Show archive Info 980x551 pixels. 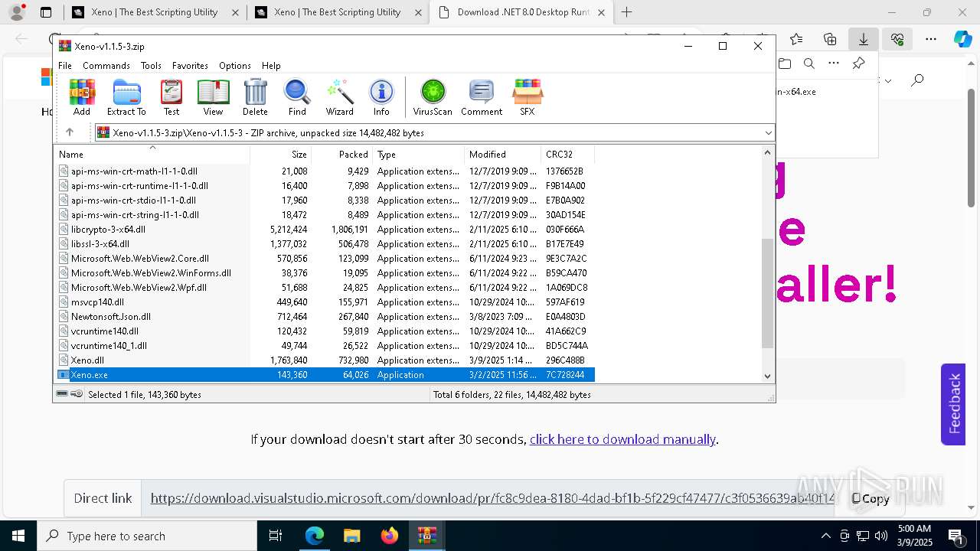tap(381, 97)
